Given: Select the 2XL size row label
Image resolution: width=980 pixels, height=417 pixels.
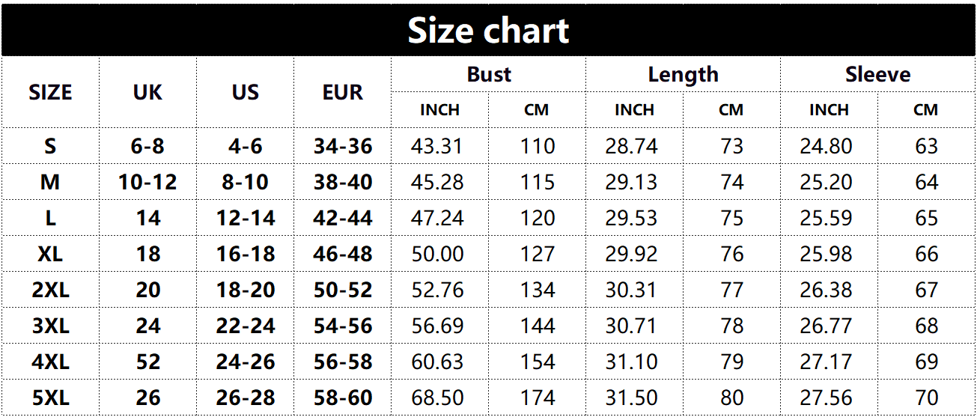Looking at the screenshot, I should pyautogui.click(x=50, y=290).
